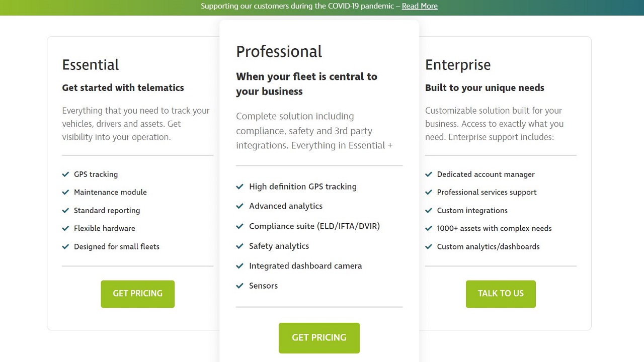Image resolution: width=644 pixels, height=362 pixels.
Task: Click checkmark beside Dedicated account manager
Action: pos(429,174)
